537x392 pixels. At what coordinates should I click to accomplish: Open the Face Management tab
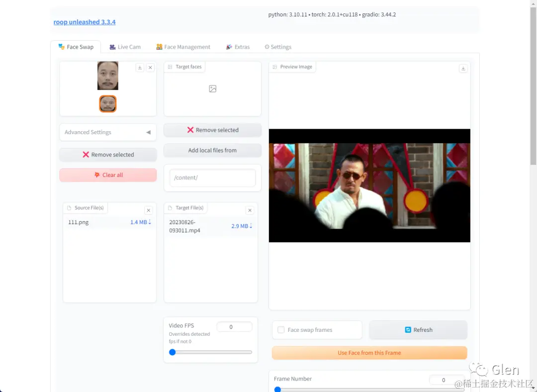coord(183,47)
